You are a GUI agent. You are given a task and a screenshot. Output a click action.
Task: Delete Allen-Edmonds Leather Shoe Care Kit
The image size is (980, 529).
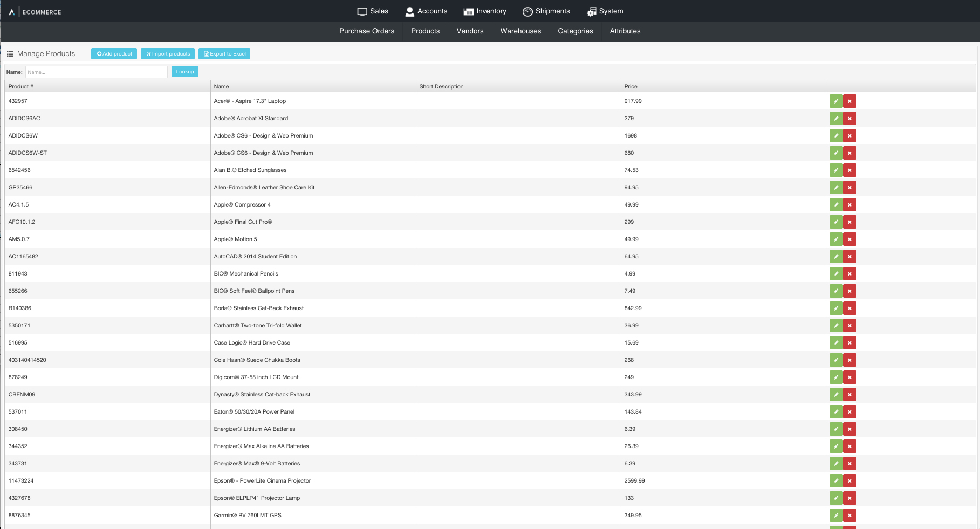[x=849, y=188]
